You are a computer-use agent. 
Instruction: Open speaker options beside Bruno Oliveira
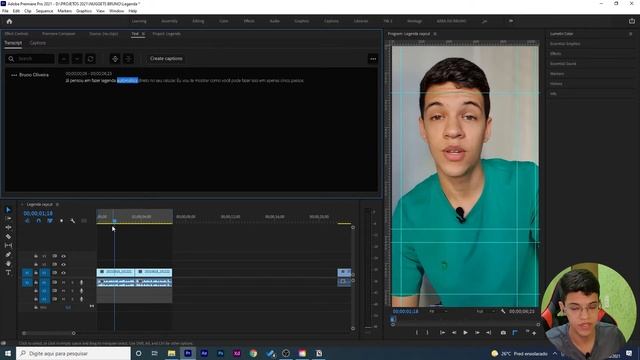pos(14,75)
